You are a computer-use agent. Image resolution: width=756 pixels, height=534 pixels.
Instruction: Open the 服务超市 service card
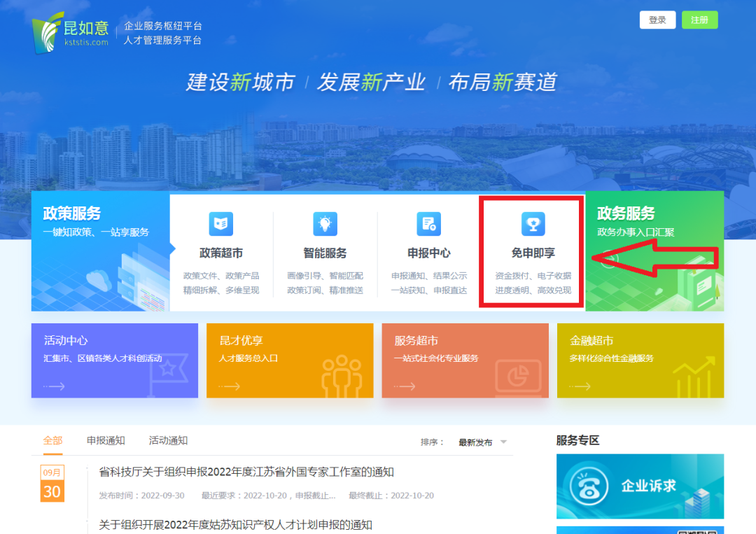[x=465, y=360]
